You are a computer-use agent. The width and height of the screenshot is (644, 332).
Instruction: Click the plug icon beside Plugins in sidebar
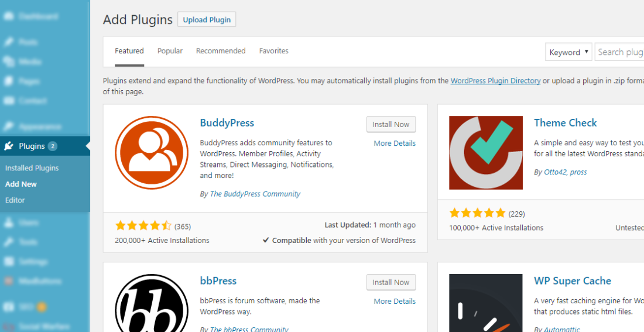(8, 146)
